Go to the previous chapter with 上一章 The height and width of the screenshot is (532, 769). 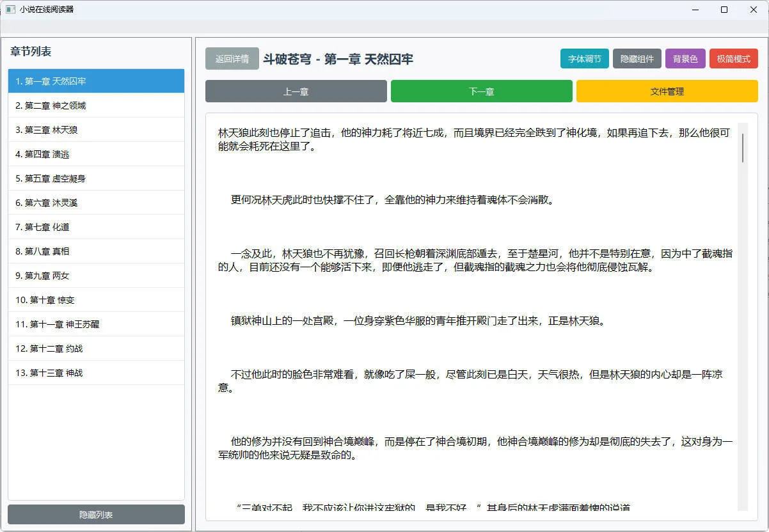coord(296,91)
